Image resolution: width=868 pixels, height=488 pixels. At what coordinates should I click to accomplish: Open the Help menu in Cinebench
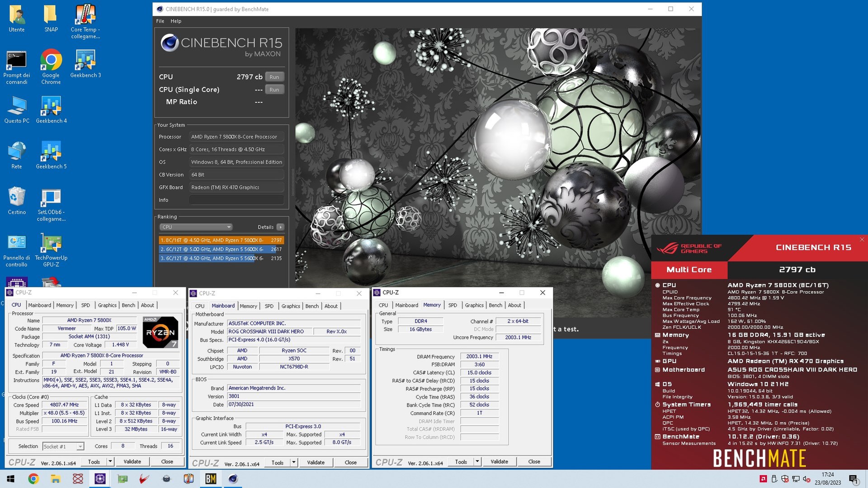[x=176, y=21]
